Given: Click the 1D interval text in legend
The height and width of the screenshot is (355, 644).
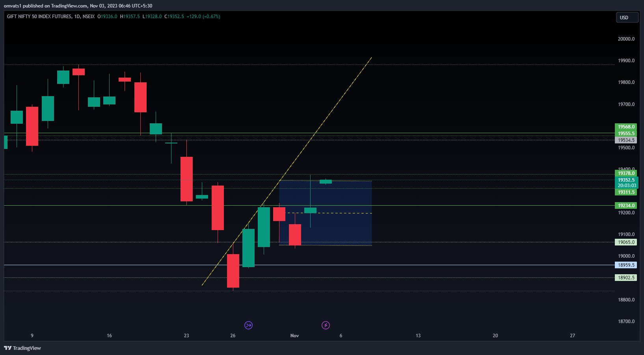Looking at the screenshot, I should [x=77, y=17].
